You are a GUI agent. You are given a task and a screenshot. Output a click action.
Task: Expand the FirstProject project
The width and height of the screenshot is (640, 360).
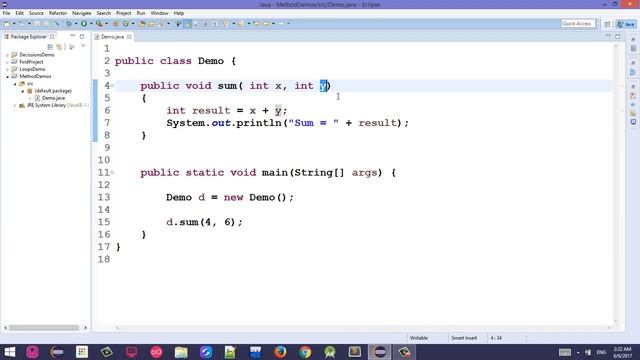7,62
